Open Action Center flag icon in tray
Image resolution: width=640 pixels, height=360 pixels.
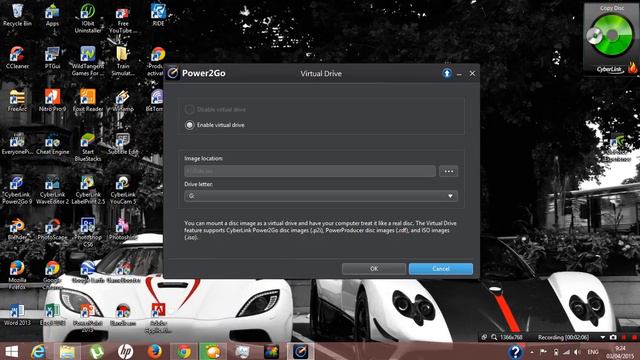(x=543, y=352)
